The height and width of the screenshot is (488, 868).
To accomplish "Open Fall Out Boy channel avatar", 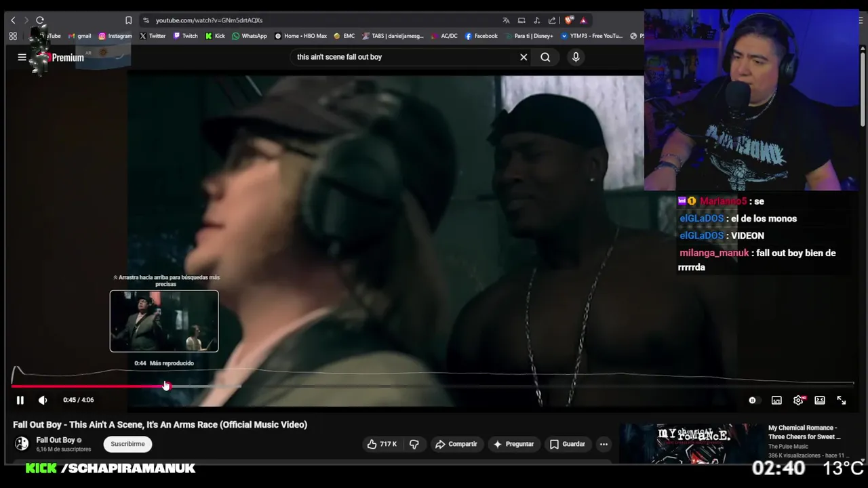I will pos(22,444).
